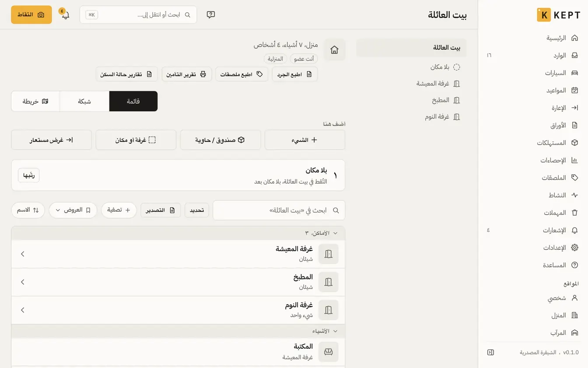
Task: Switch to قائمة list view
Action: tap(133, 101)
